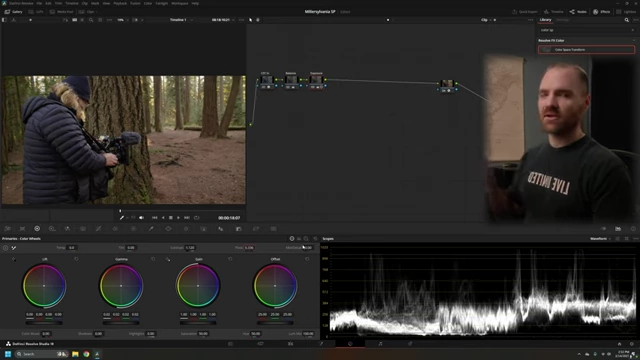Toggle the Gallery panel
The image size is (640, 360).
(13, 12)
